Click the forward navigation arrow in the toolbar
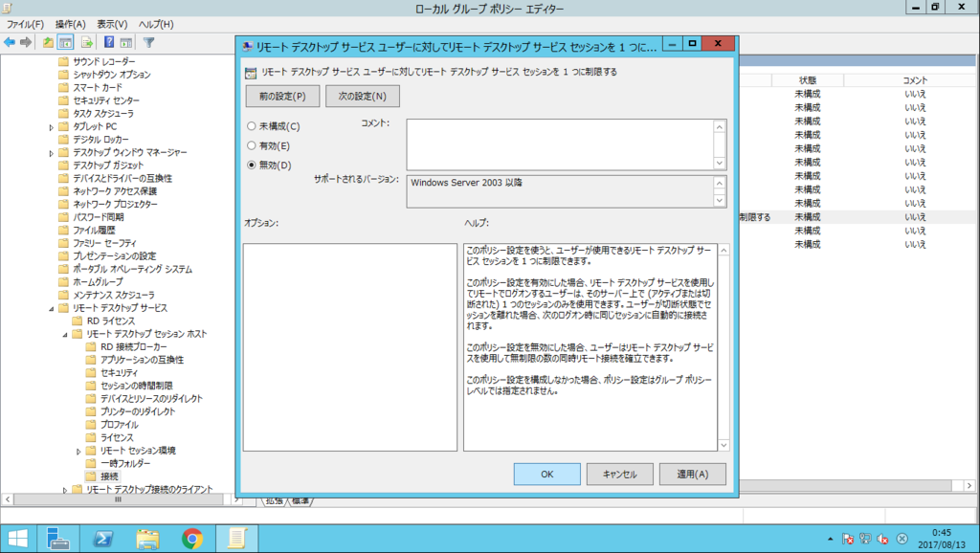Screen dimensions: 980x553 [25, 41]
